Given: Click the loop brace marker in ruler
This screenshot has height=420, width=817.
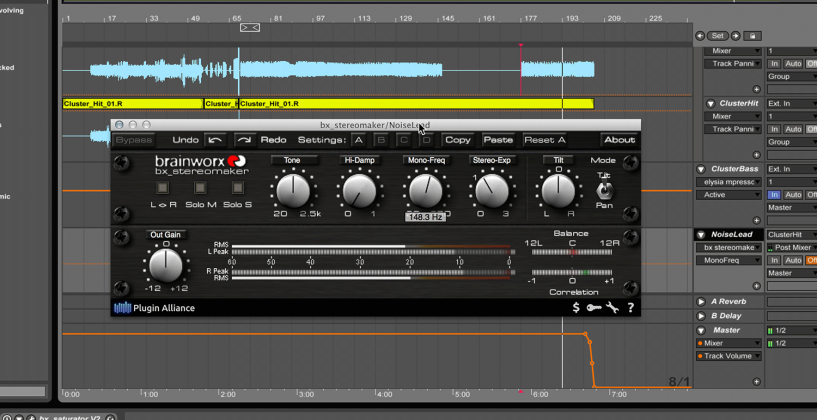Looking at the screenshot, I should click(x=250, y=27).
